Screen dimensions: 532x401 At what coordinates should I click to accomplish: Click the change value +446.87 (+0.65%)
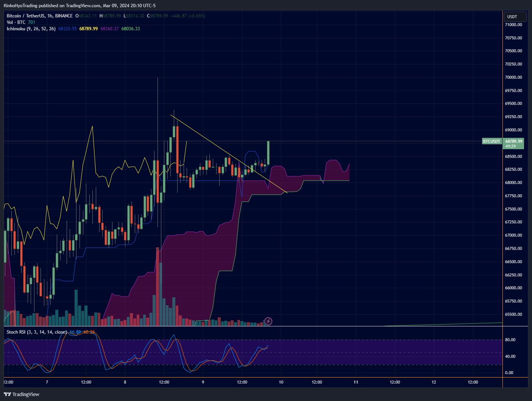(x=188, y=16)
